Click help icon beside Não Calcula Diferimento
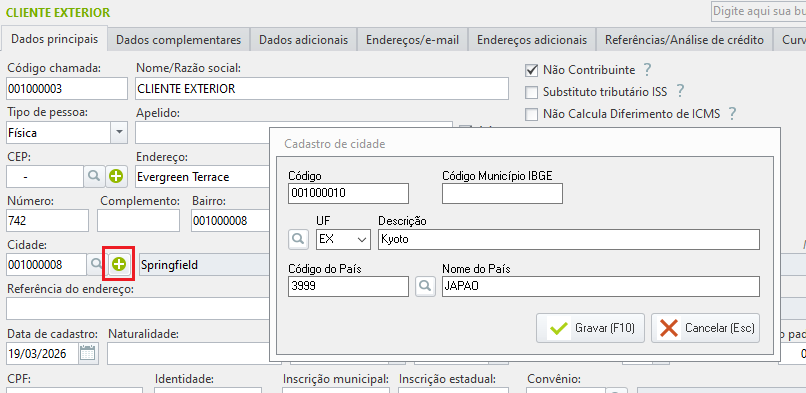This screenshot has width=806, height=393. tap(732, 114)
